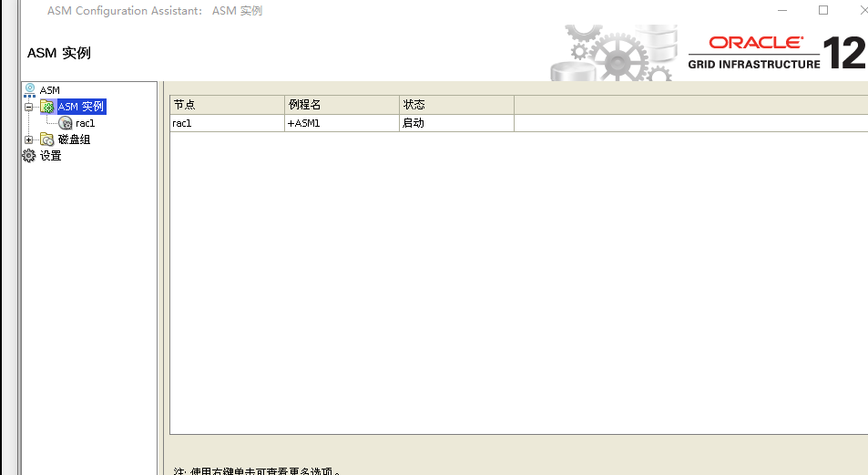Minimize the ASM Configuration Assistant window
868x475 pixels.
(x=782, y=11)
